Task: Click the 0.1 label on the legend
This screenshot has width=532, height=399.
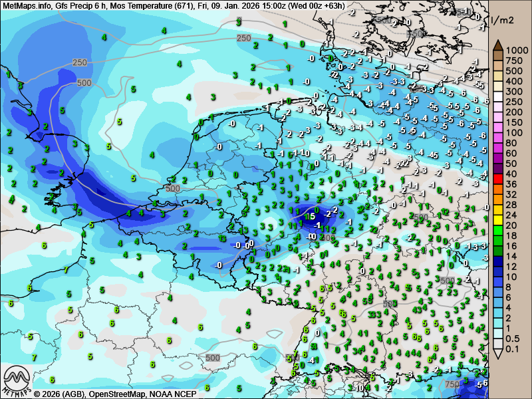Action: [513, 350]
